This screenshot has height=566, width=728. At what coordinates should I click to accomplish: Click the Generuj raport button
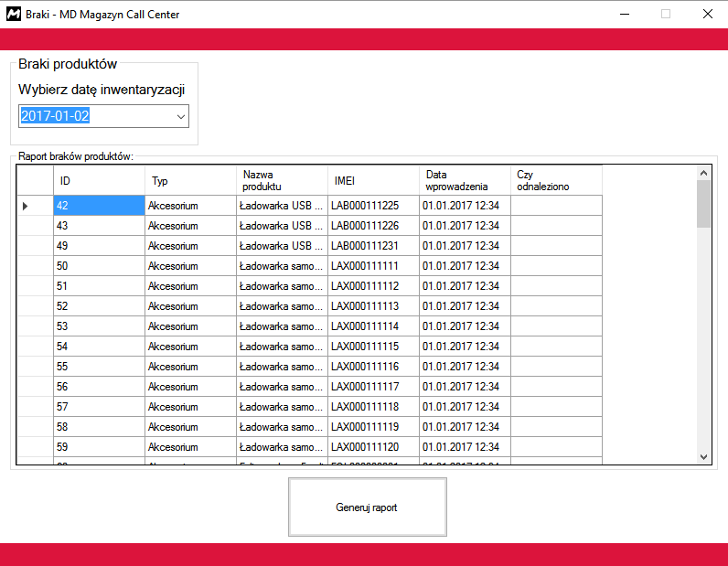click(x=368, y=507)
